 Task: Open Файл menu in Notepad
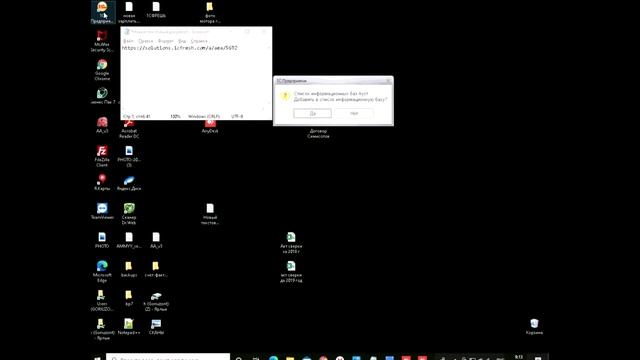pyautogui.click(x=128, y=41)
